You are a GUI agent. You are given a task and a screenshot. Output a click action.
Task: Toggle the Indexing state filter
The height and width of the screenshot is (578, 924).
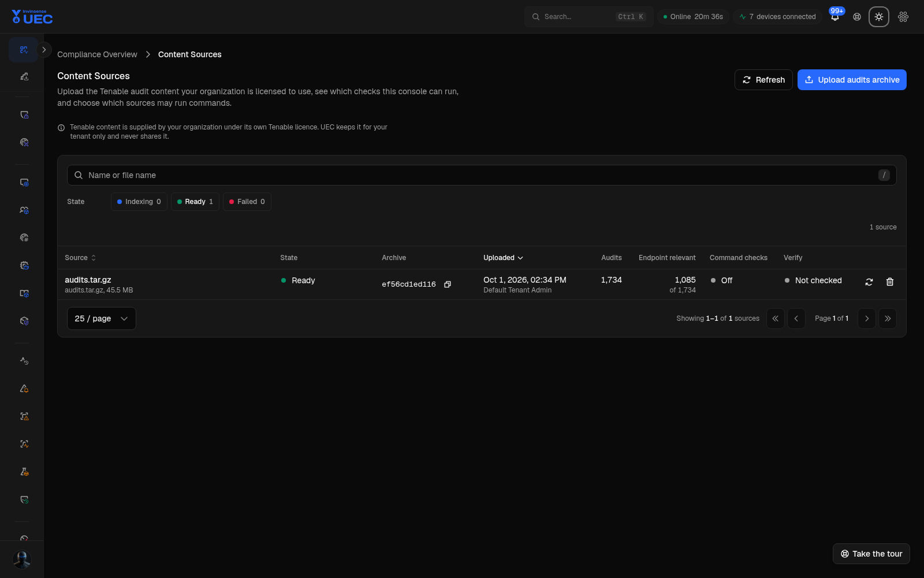point(139,202)
